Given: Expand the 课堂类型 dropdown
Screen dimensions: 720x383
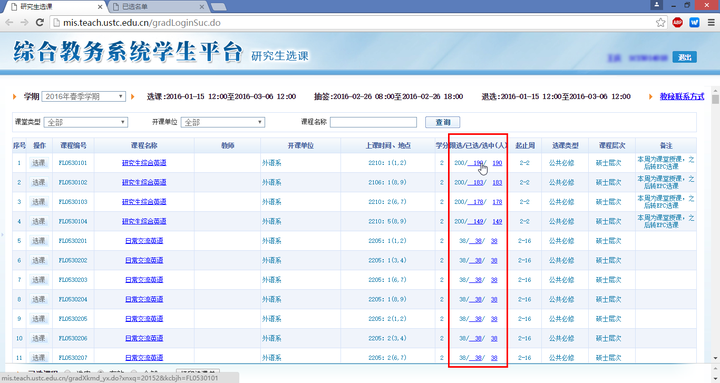Looking at the screenshot, I should pos(86,122).
